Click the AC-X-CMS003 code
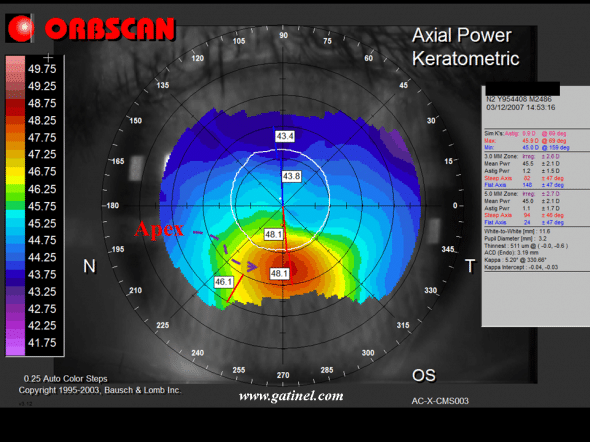This screenshot has width=590, height=442. [x=440, y=401]
